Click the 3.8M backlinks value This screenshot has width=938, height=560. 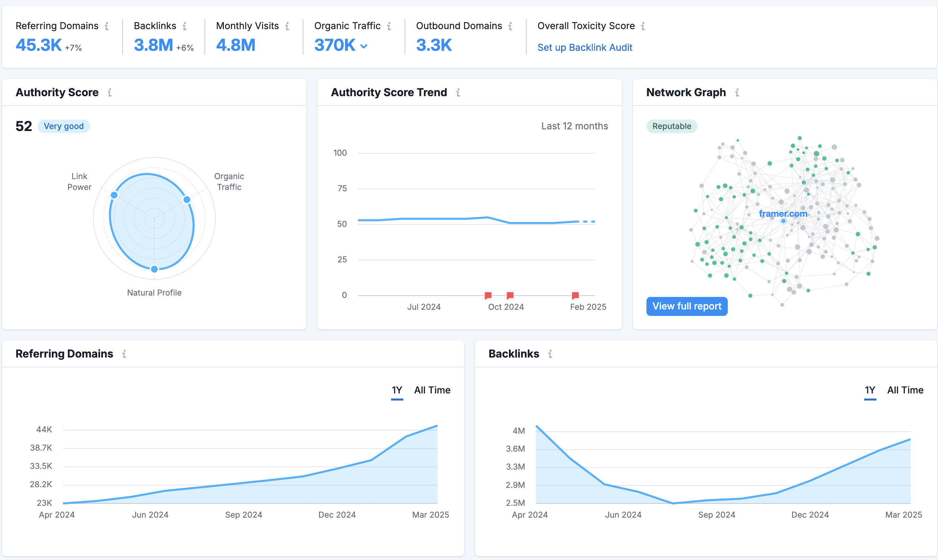click(x=153, y=45)
